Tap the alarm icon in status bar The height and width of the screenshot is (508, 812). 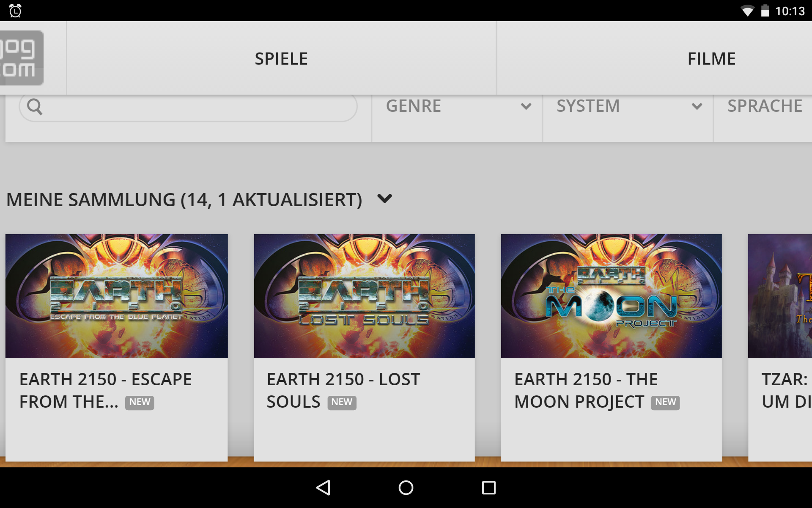click(x=15, y=11)
